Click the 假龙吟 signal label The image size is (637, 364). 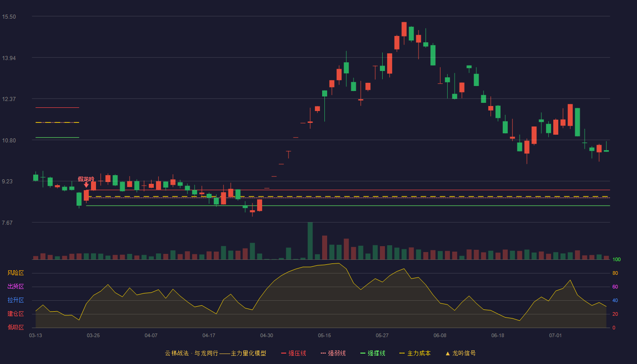pos(86,179)
